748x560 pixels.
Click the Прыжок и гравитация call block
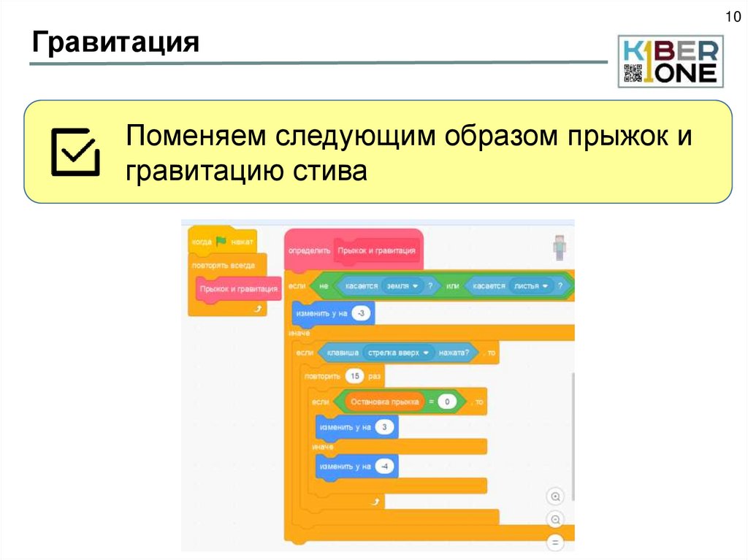coord(237,289)
